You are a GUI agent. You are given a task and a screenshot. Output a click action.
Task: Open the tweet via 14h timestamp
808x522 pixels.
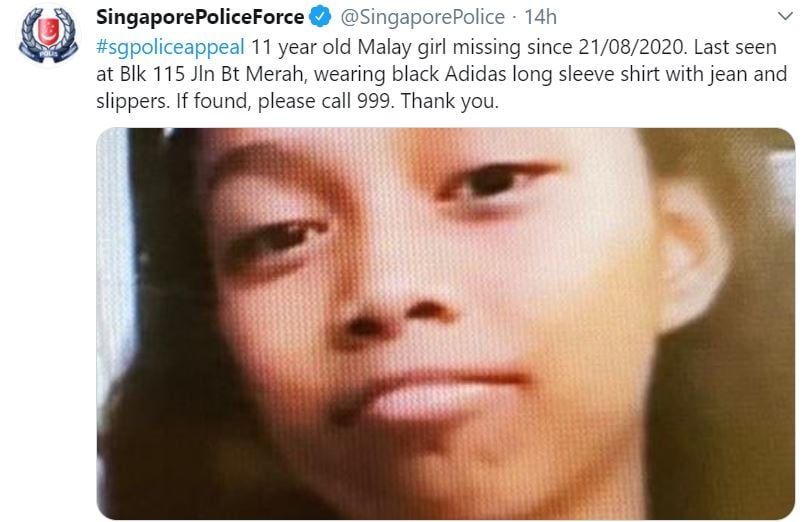(541, 17)
